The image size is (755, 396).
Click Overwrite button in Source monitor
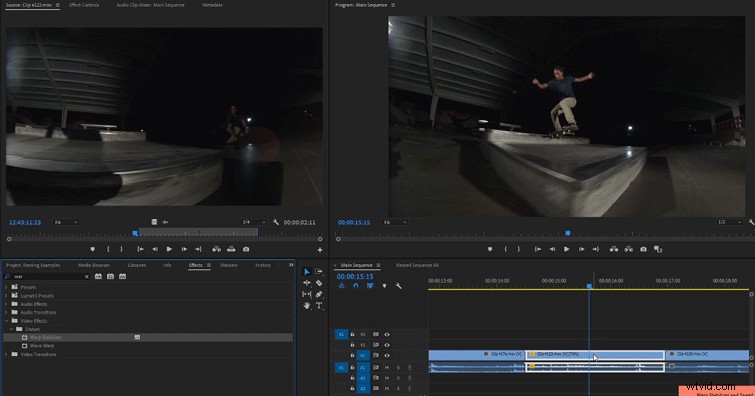[x=231, y=249]
